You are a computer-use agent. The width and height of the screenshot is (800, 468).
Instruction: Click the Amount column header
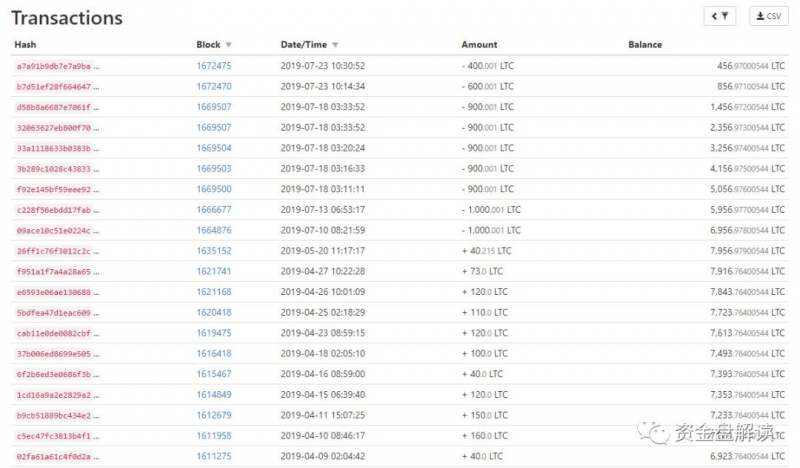[479, 44]
